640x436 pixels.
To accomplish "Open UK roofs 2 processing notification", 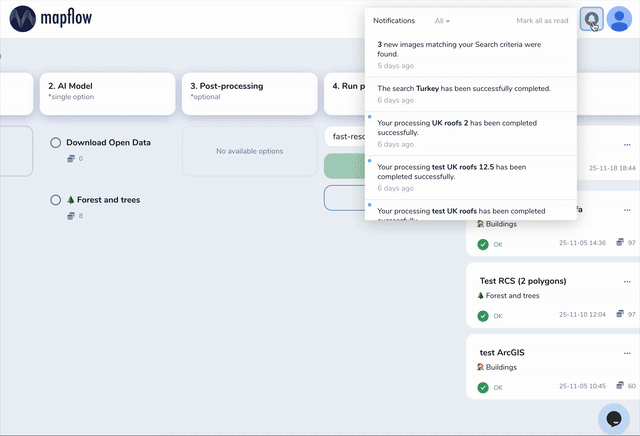I will (470, 134).
